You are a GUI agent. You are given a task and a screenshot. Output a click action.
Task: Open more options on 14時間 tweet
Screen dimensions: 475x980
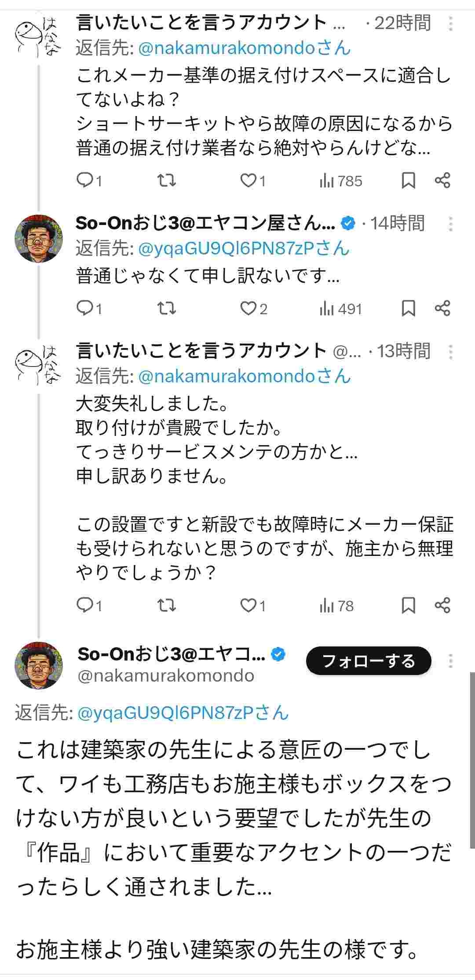pyautogui.click(x=450, y=224)
